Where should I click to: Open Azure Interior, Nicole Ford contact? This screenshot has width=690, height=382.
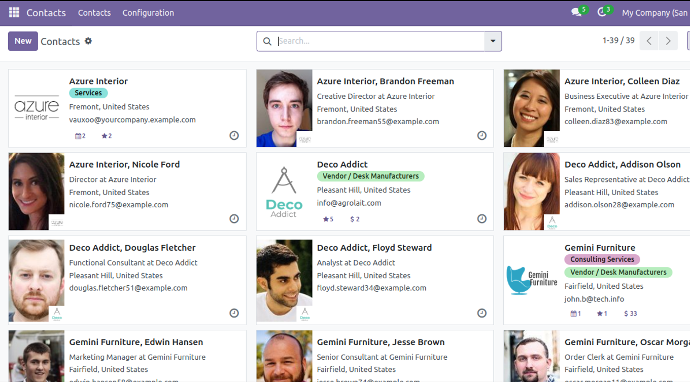(124, 164)
